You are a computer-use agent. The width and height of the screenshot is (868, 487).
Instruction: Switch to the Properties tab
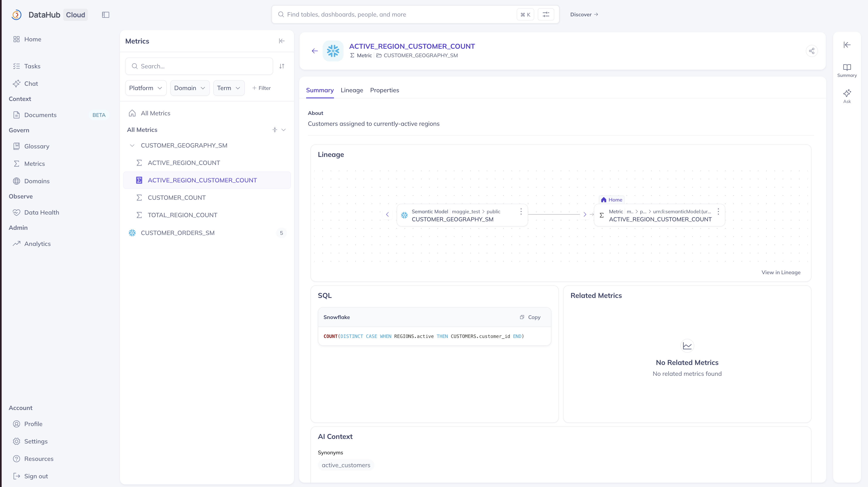pos(384,90)
